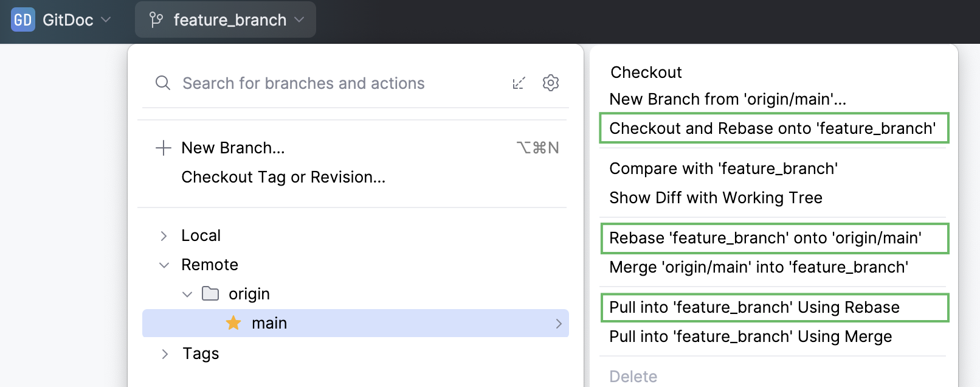The image size is (980, 387).
Task: Click the branch icon next to feature_branch
Action: coord(156,20)
